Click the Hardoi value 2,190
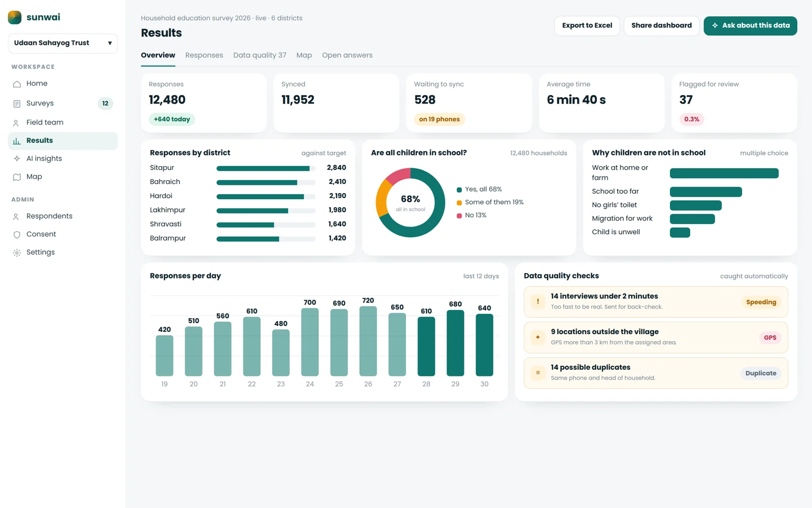 pyautogui.click(x=337, y=196)
